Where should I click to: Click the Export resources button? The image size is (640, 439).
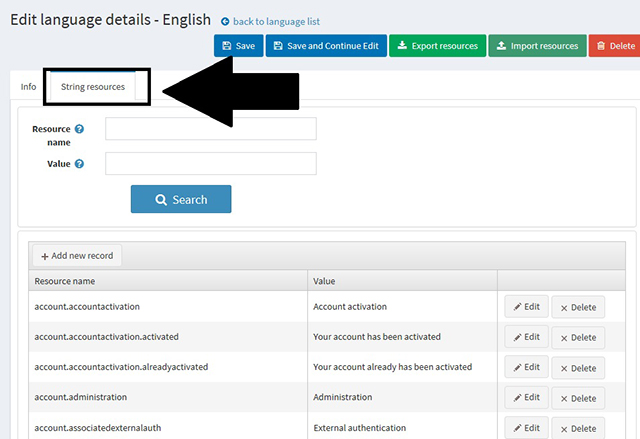(438, 46)
